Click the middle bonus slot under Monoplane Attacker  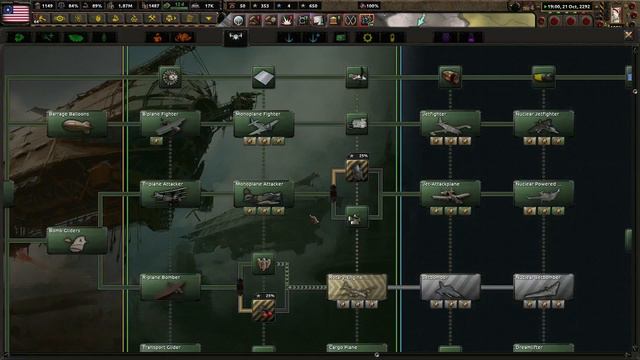pyautogui.click(x=264, y=211)
